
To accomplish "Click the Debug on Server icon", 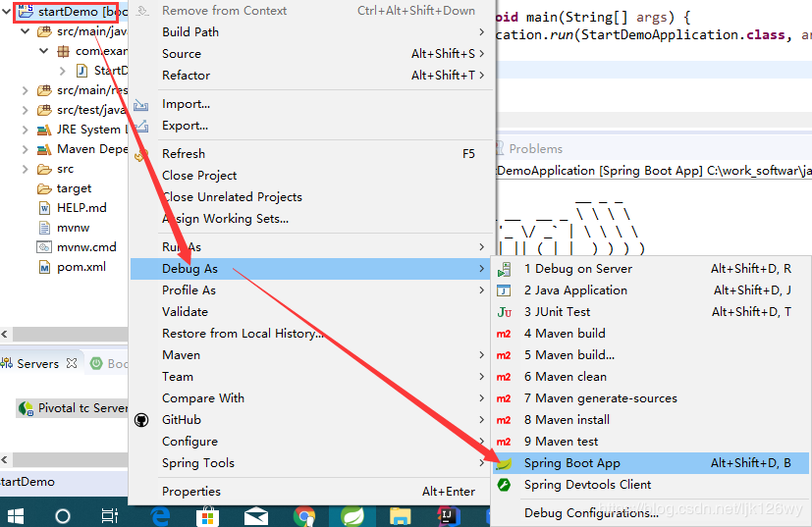I will coord(504,269).
